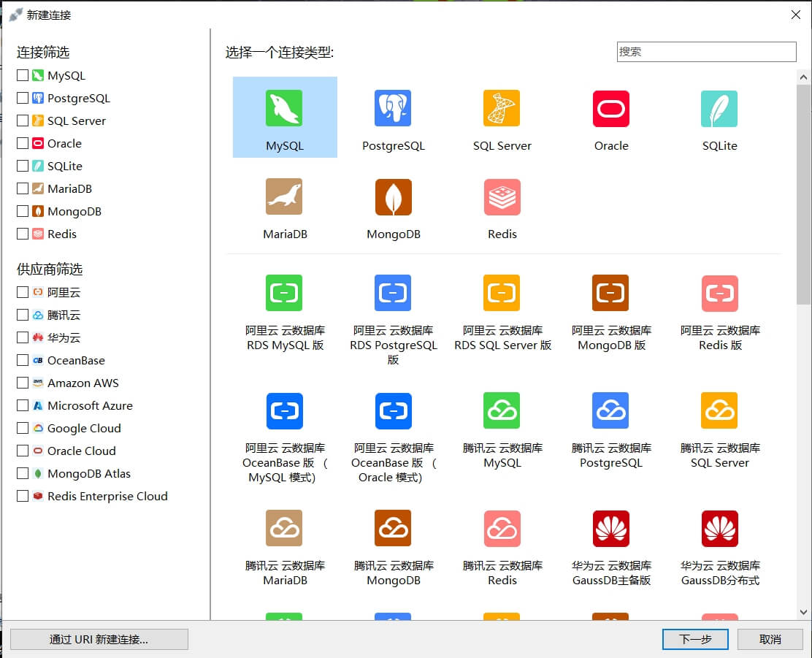Screen dimensions: 812x658
Task: Close the 新建连接 window
Action: tap(796, 15)
